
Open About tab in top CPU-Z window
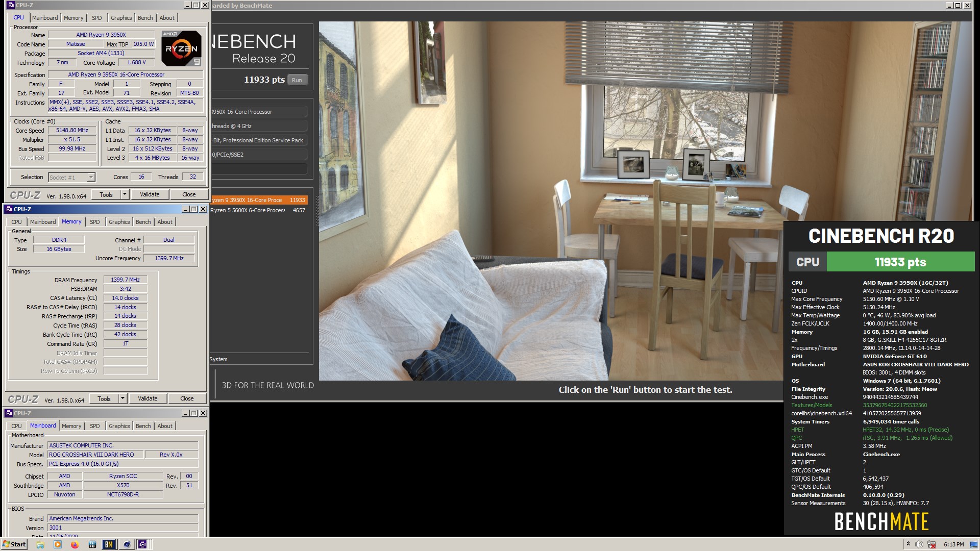167,18
